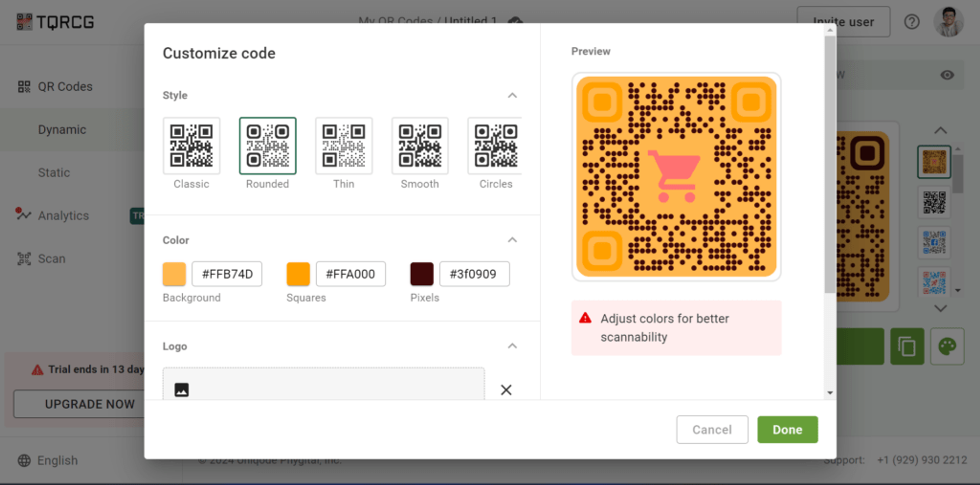
Task: Click the dialog scrollbar up arrow
Action: tap(830, 30)
